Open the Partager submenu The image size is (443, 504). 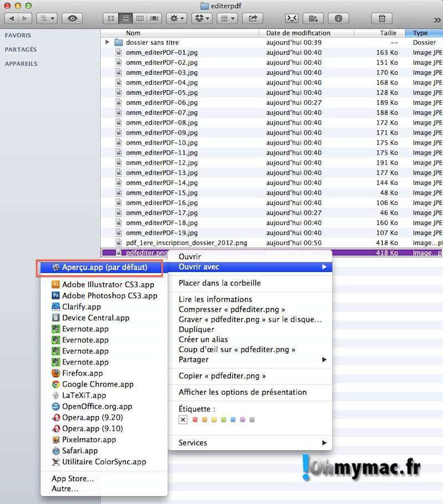pos(250,359)
